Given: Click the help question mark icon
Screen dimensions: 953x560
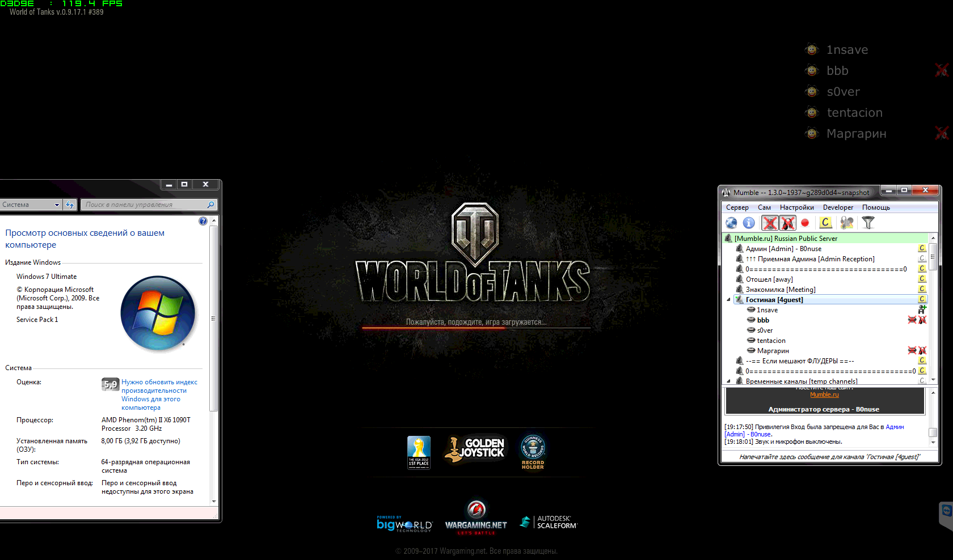Looking at the screenshot, I should click(x=203, y=221).
